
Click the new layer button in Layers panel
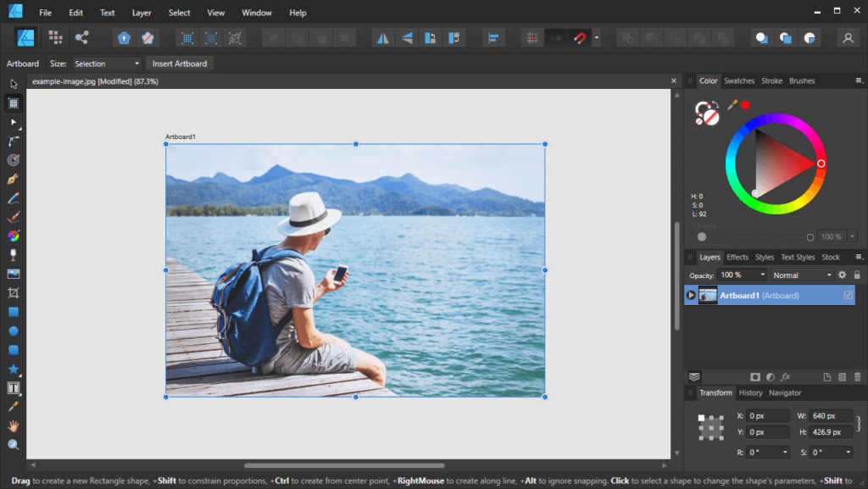[x=827, y=376]
